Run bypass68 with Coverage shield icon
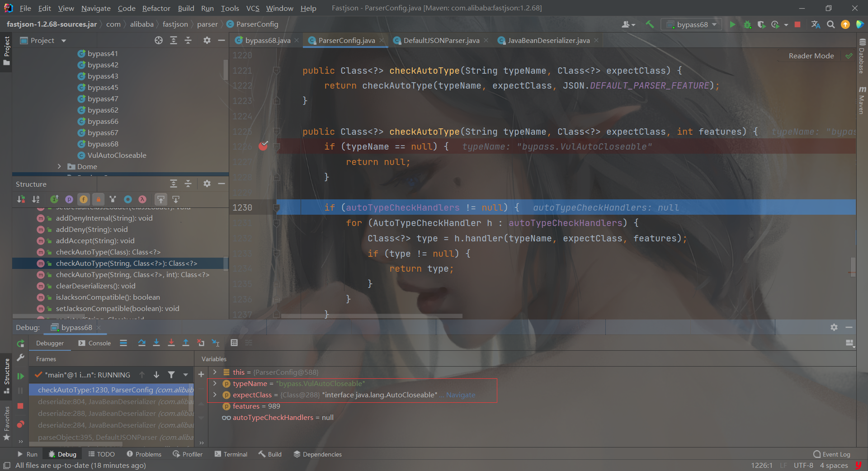 pyautogui.click(x=761, y=24)
